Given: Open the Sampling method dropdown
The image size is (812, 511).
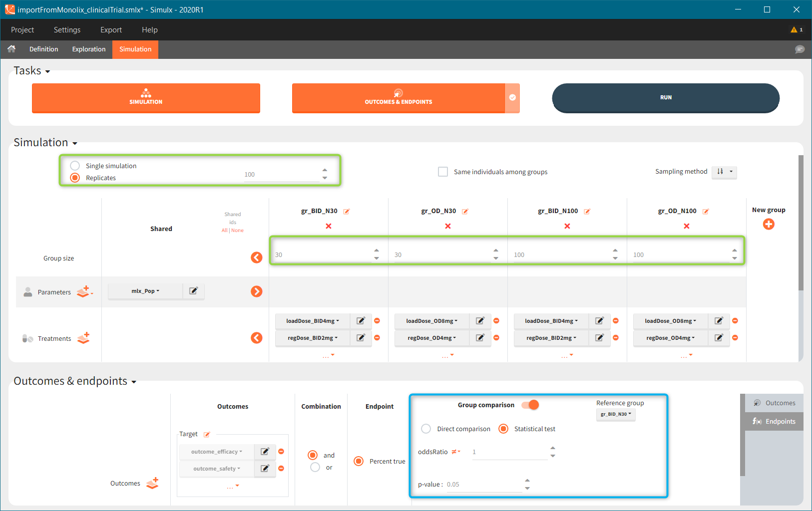Looking at the screenshot, I should point(724,172).
